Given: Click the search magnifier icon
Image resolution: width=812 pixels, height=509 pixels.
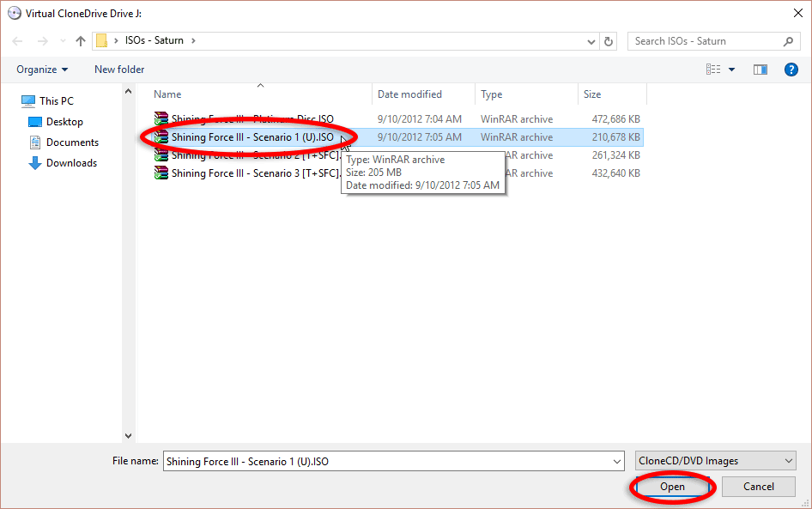Looking at the screenshot, I should click(788, 41).
